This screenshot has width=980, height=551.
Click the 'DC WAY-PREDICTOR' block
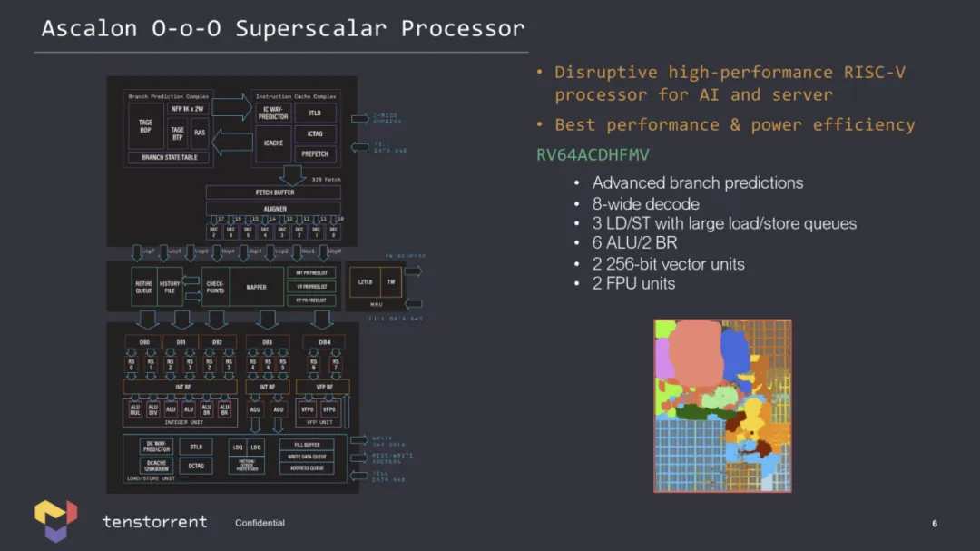coord(156,447)
